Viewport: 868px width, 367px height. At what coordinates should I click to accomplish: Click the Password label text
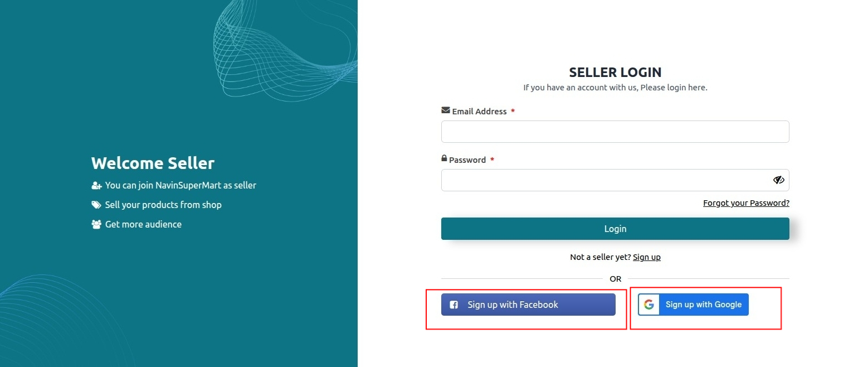coord(467,160)
